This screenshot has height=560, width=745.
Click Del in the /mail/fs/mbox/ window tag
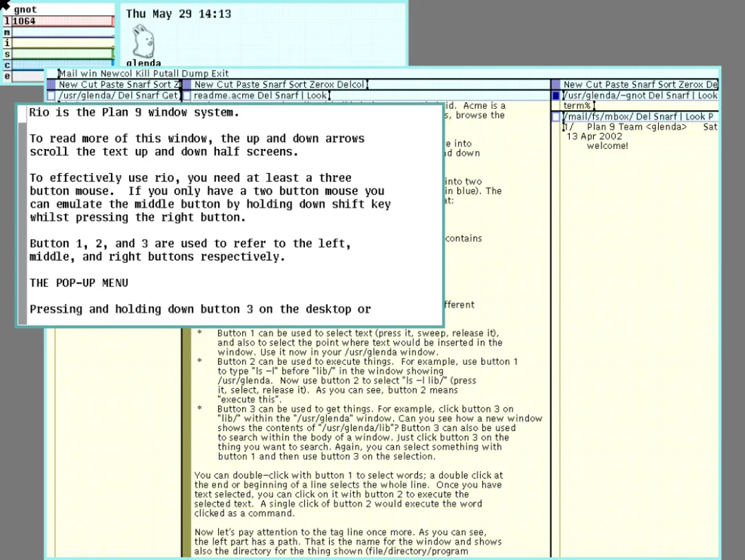pos(644,117)
